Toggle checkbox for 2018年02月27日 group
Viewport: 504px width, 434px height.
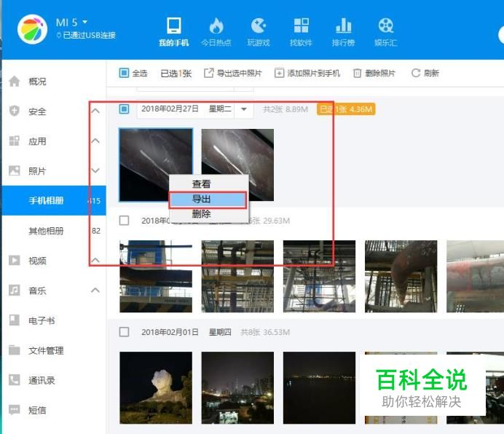[x=124, y=108]
